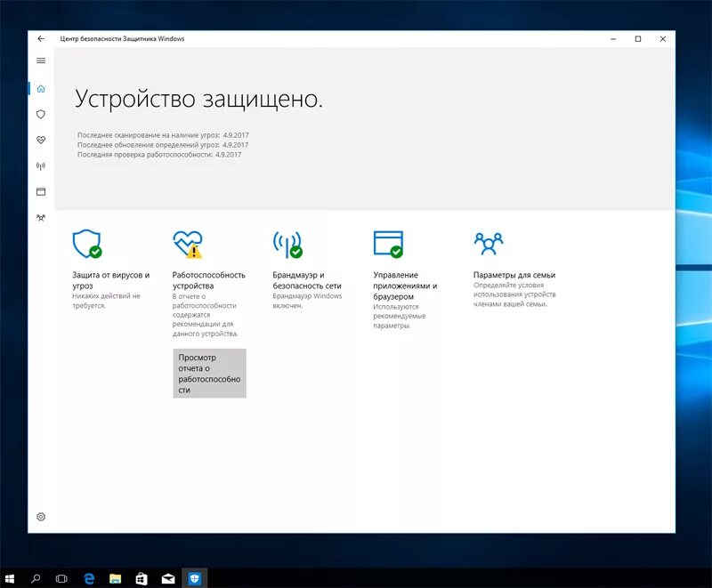Viewport: 712px width, 588px height.
Task: Click the heading 'Устройство защищено.'
Action: point(198,99)
